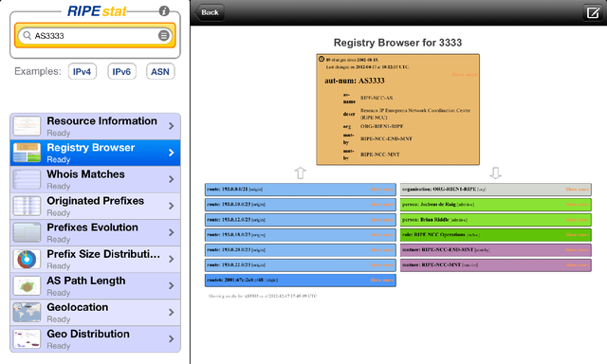
Task: Click chevron on Geolocation row
Action: pos(172,313)
